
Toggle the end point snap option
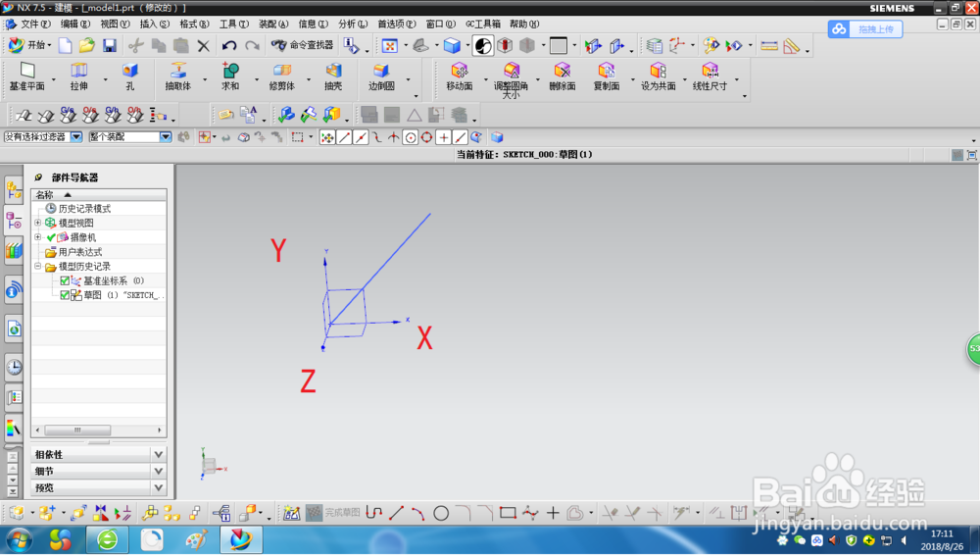[344, 137]
